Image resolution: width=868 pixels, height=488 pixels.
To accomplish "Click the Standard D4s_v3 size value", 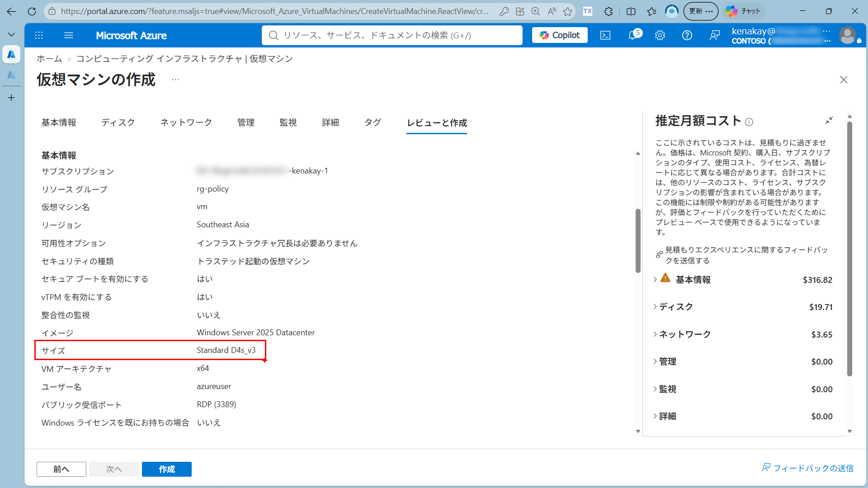I will click(x=226, y=350).
